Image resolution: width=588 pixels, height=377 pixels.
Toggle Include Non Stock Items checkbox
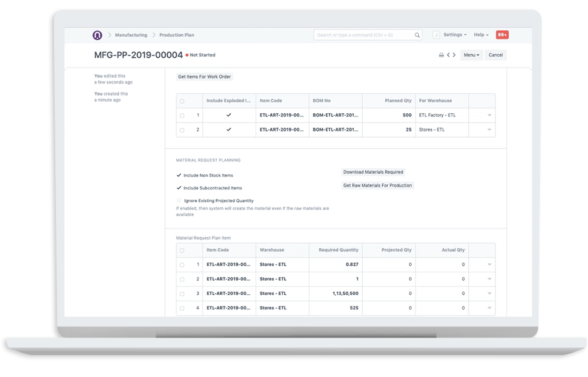179,175
